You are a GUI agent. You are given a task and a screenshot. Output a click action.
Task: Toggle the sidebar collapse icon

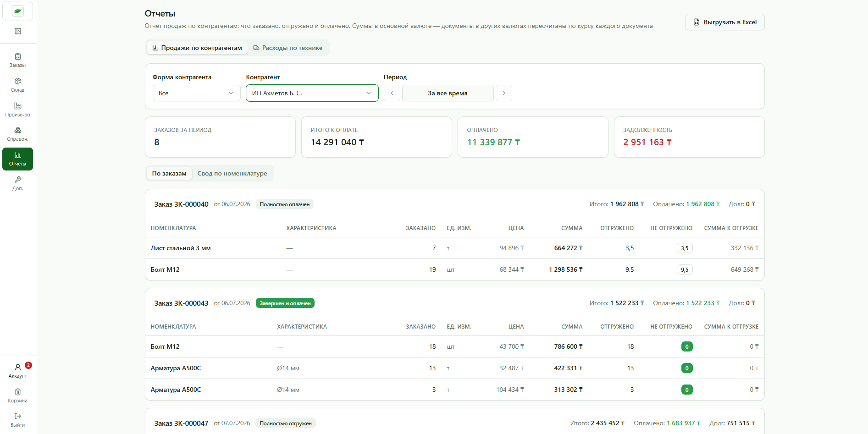[x=18, y=31]
